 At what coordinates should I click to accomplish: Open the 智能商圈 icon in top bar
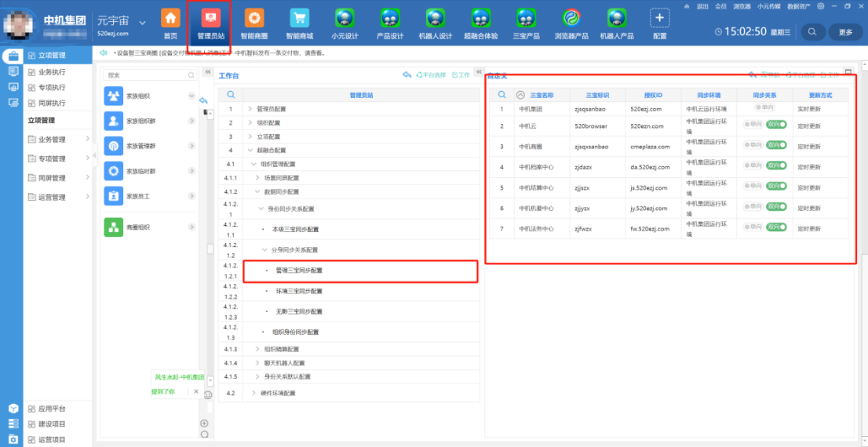pos(254,18)
